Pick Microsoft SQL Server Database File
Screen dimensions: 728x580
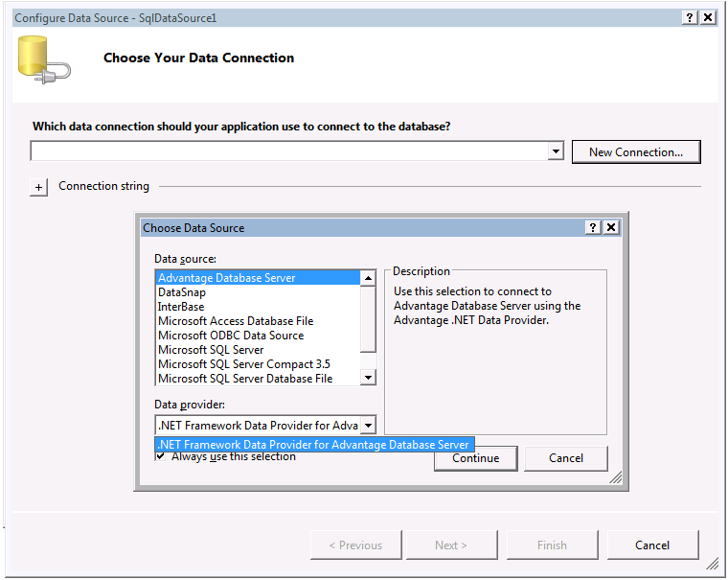point(258,379)
